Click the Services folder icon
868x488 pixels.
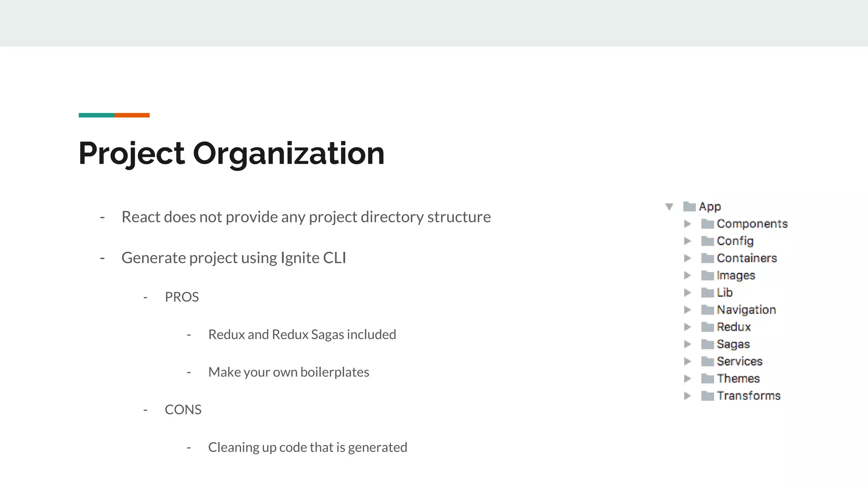(x=707, y=361)
